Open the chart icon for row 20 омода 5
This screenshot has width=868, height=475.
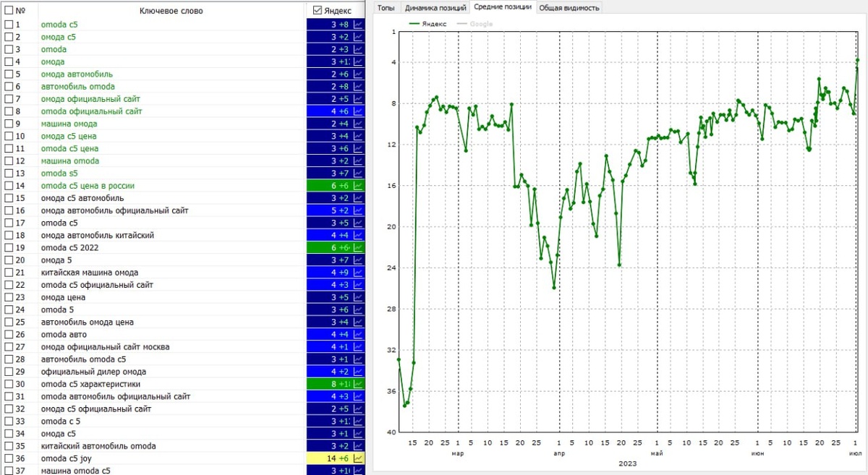tap(358, 260)
